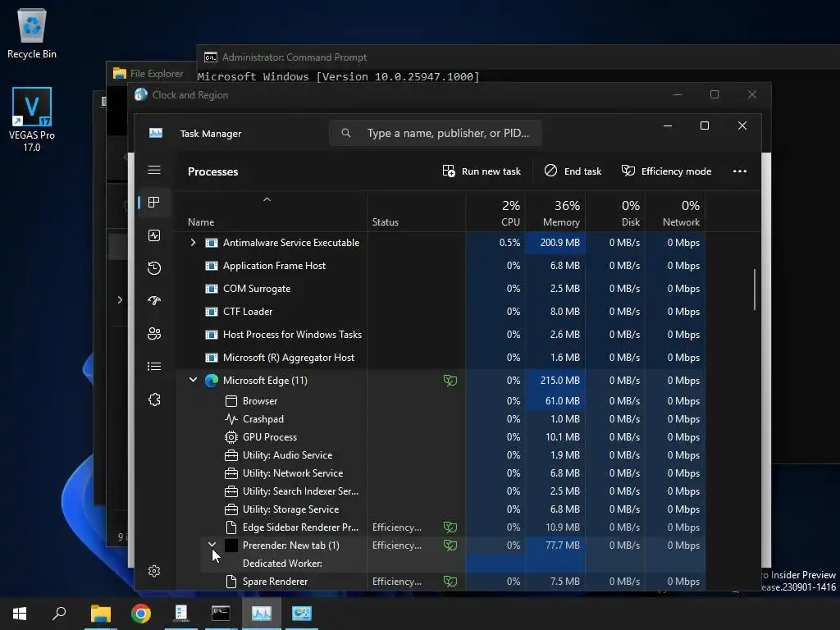
Task: Click Run new task button
Action: (482, 171)
